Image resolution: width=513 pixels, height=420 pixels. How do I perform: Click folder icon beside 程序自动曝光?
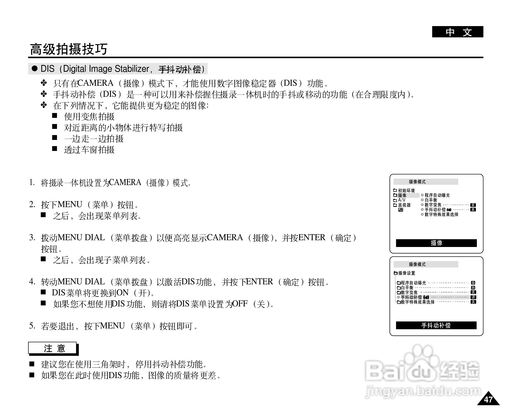click(399, 283)
